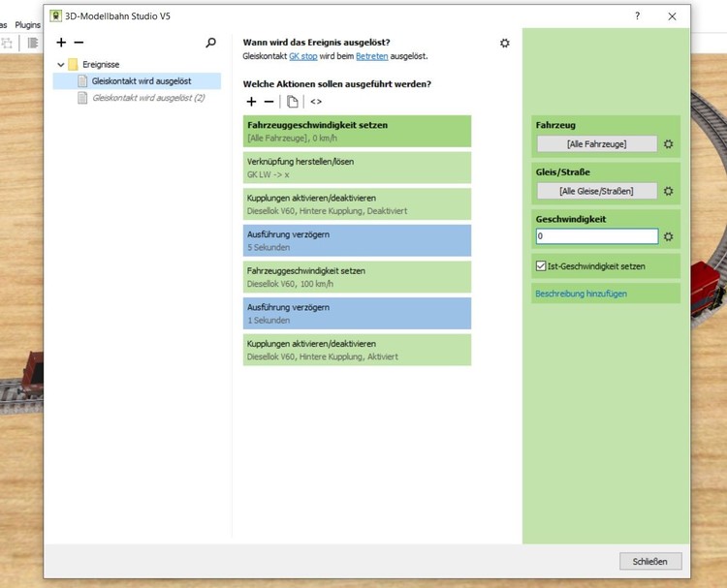Click the document icon of Gleiskontakt wird ausgelöst

click(x=82, y=81)
